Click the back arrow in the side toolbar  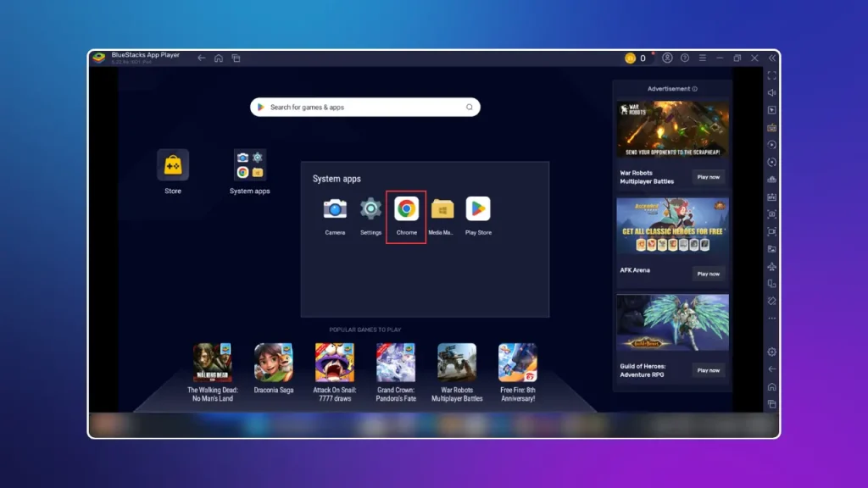pyautogui.click(x=771, y=369)
